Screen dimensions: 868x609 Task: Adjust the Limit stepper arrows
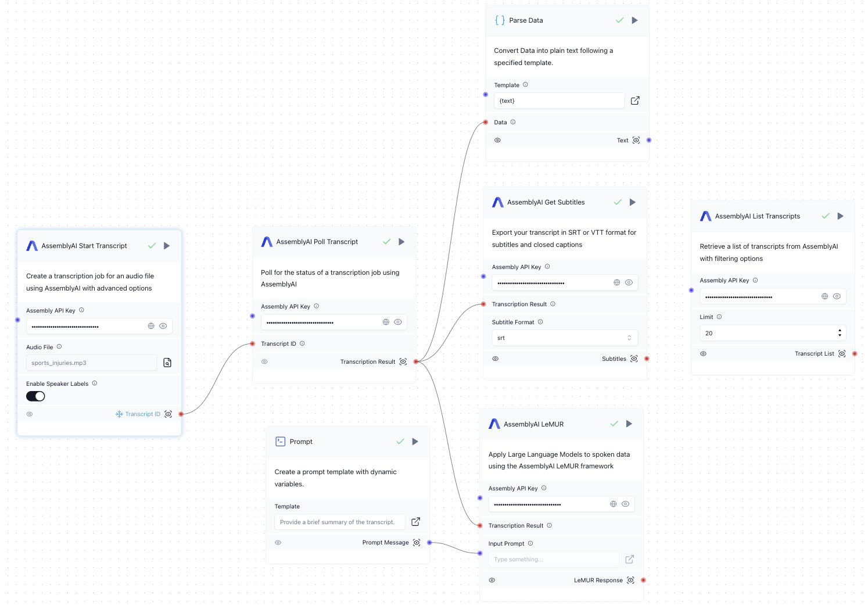(x=840, y=333)
